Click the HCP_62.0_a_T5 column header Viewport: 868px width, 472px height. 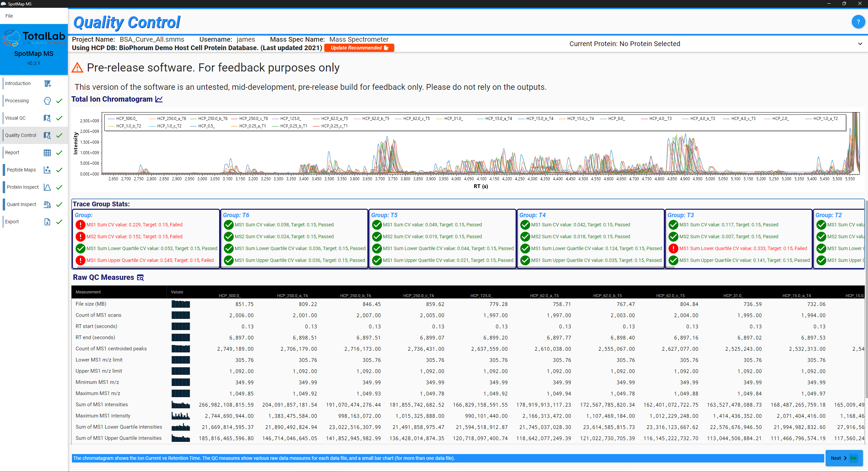point(544,296)
